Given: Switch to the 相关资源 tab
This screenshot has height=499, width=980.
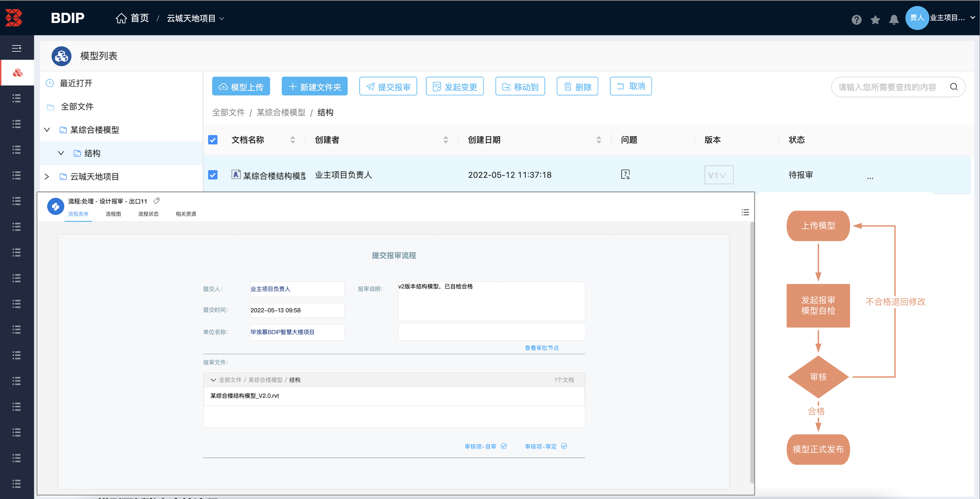Looking at the screenshot, I should tap(186, 214).
